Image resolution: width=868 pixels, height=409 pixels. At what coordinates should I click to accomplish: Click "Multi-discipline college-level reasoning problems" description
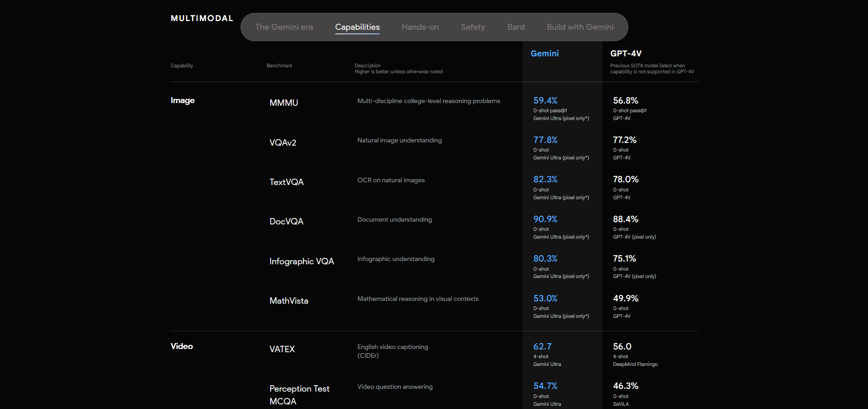(429, 101)
